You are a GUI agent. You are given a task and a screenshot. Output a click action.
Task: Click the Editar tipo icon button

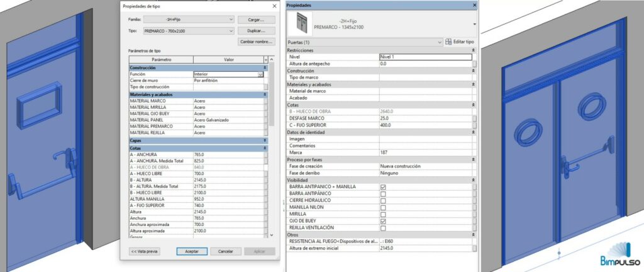pos(459,42)
